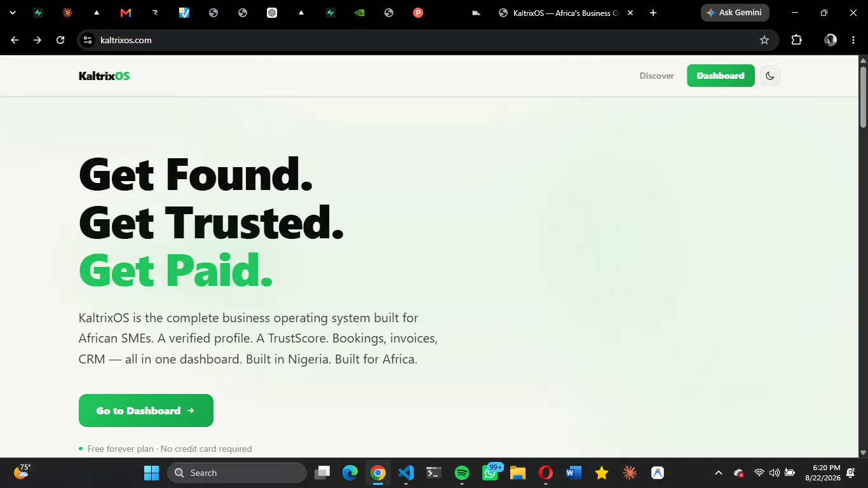Switch to the Gmail tab
The width and height of the screenshot is (868, 488).
point(126,13)
